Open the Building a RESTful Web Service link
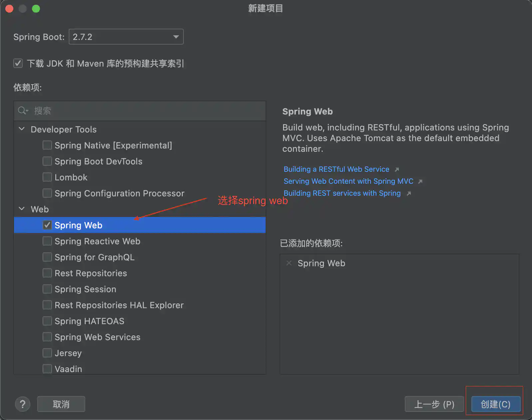This screenshot has width=532, height=420. (x=336, y=169)
